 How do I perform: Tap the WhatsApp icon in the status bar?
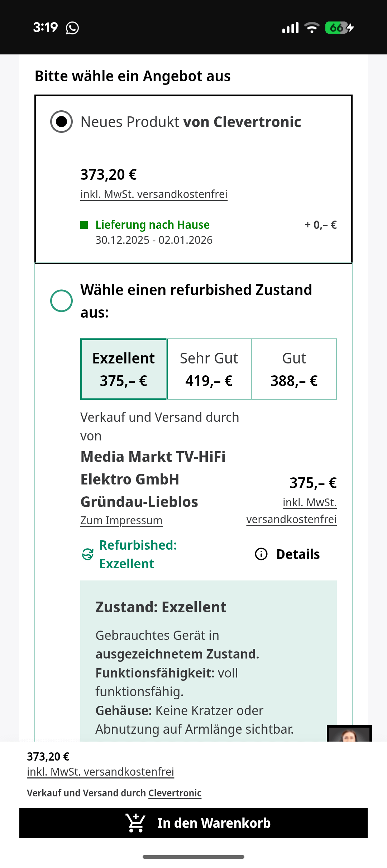coord(72,28)
